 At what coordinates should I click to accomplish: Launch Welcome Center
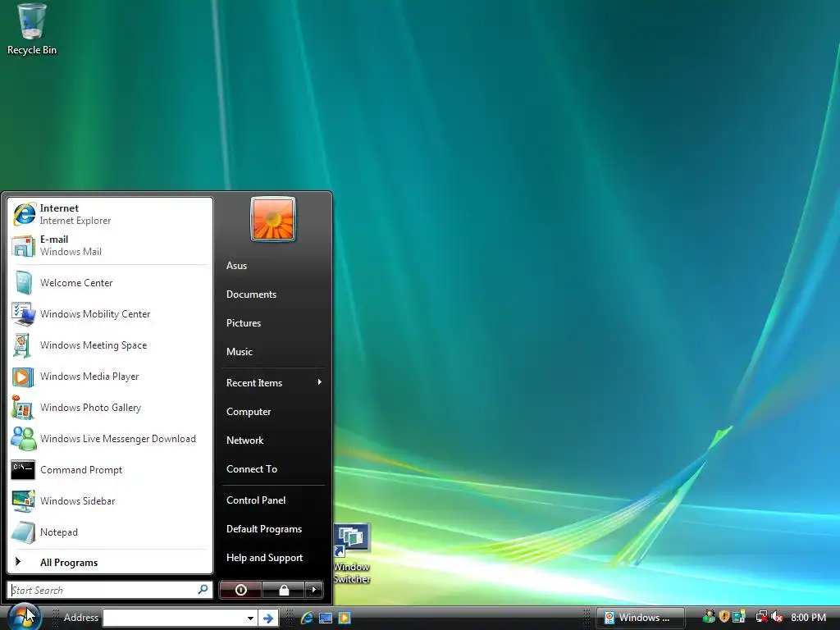(x=109, y=282)
